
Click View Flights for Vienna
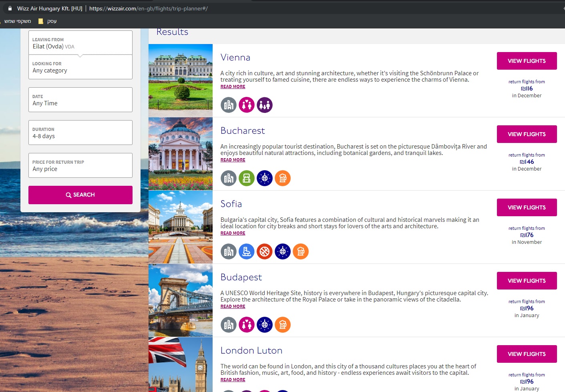(527, 61)
